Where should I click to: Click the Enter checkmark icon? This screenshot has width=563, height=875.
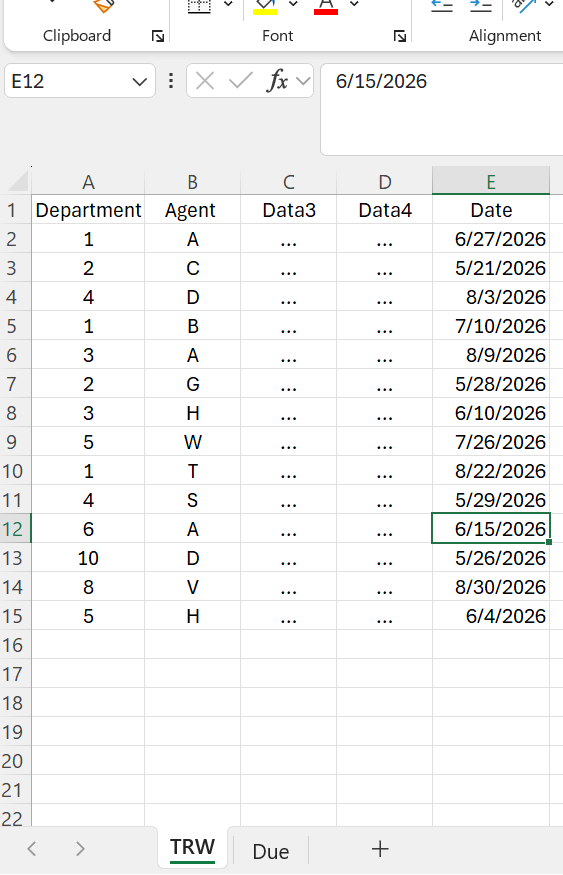point(240,81)
